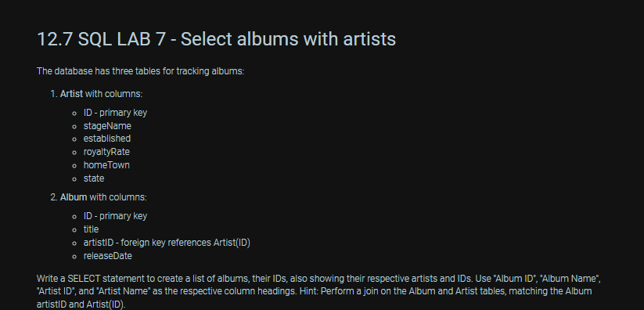Click the 'Artist' table name in bold

(x=71, y=94)
